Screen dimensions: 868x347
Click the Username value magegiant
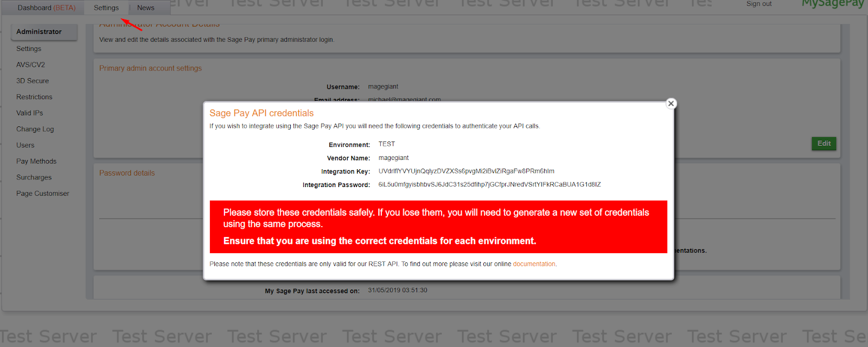[383, 87]
